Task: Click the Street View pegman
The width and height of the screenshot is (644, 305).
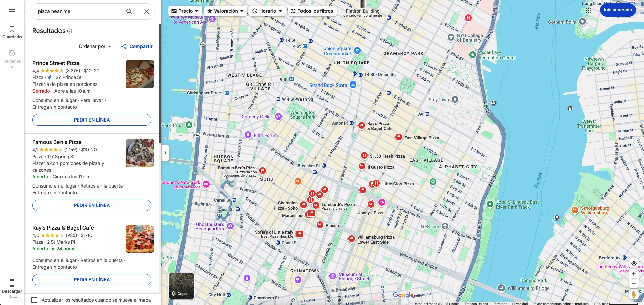Action: (634, 295)
